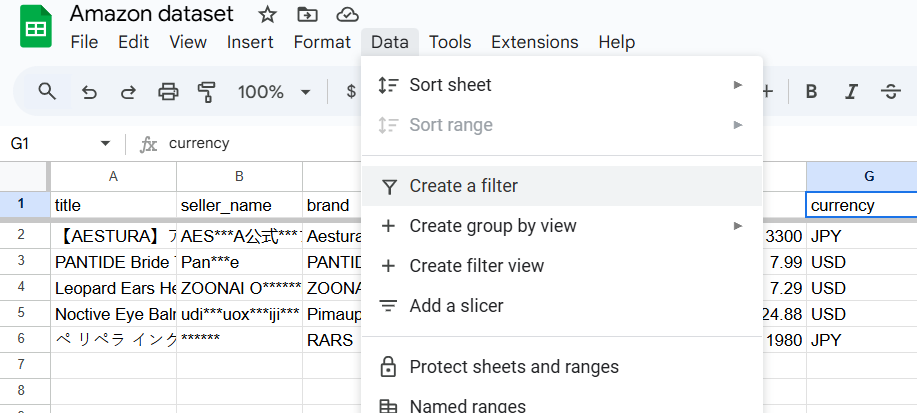Select Create a filter menu option
917x413 pixels.
pos(463,186)
